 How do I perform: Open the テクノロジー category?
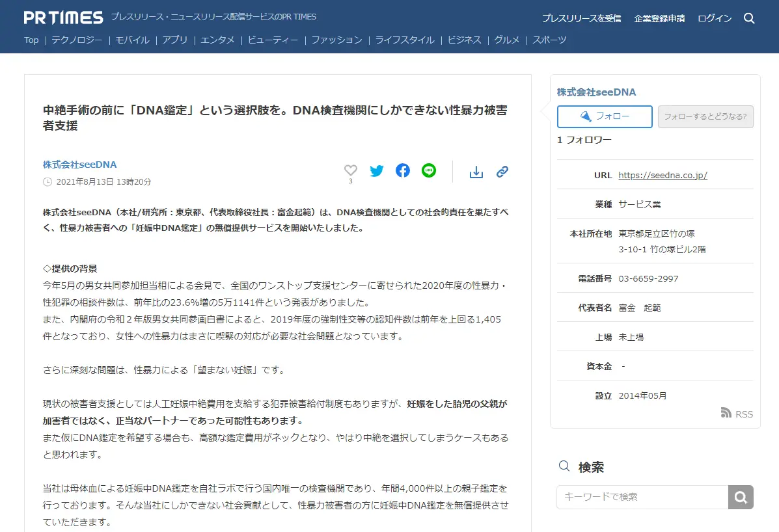pos(77,40)
